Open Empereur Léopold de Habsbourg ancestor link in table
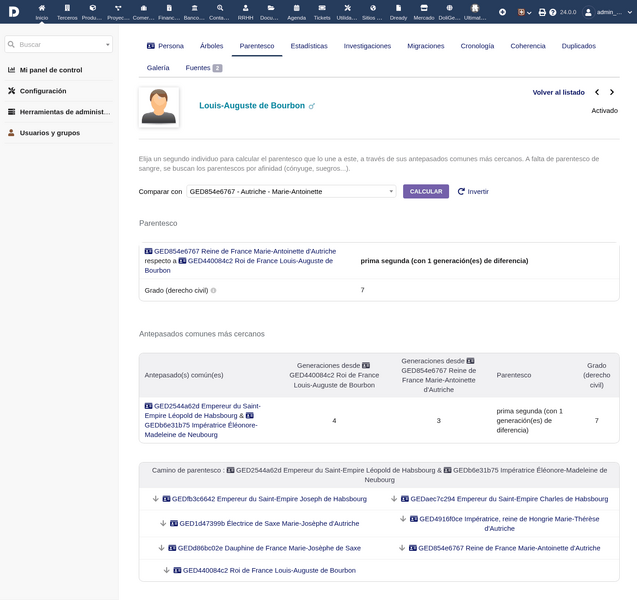 coord(202,410)
